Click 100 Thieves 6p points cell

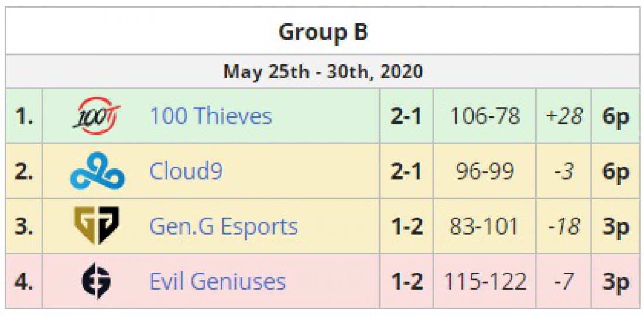(x=616, y=116)
